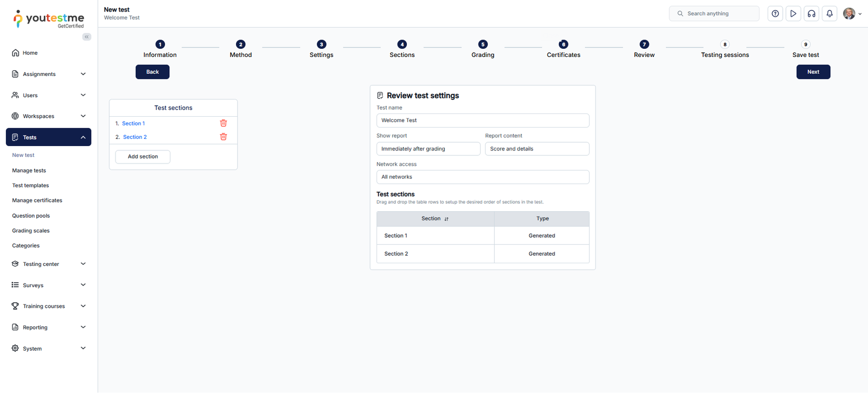Open the Section 1 link

(x=133, y=123)
